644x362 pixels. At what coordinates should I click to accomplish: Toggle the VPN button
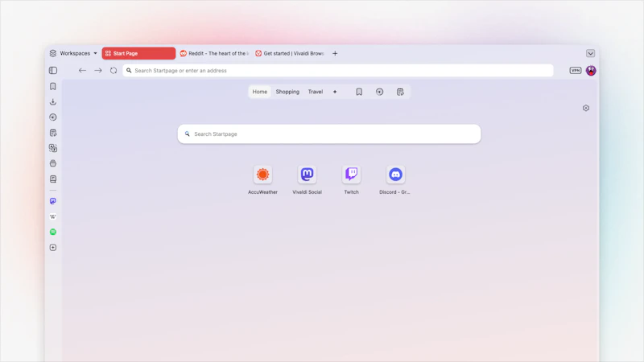click(x=576, y=71)
